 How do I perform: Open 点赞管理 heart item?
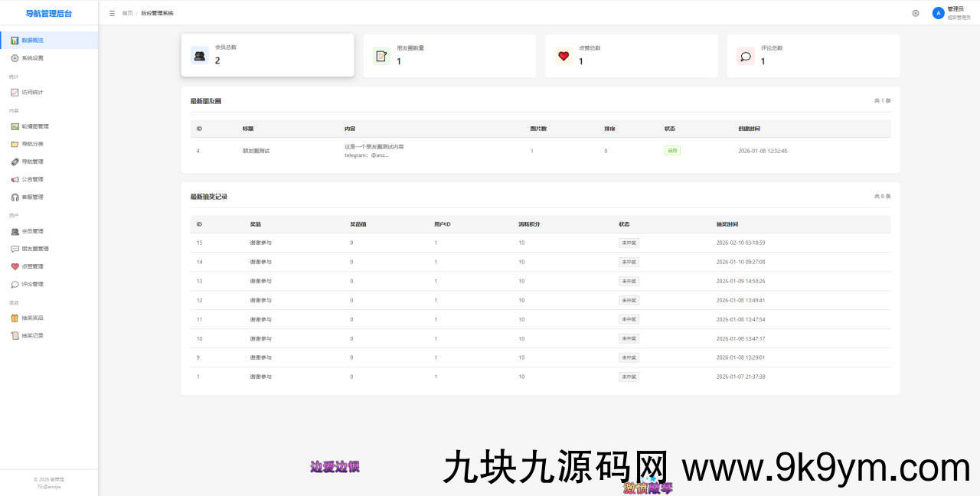[x=32, y=266]
